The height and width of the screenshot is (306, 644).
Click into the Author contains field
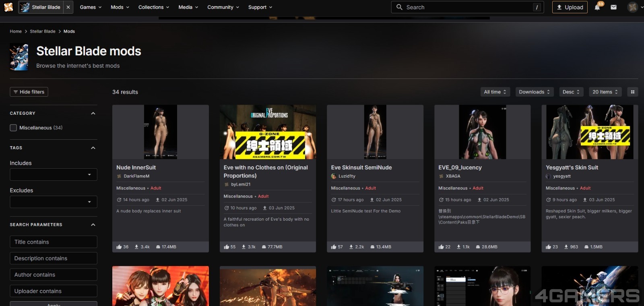(54, 275)
